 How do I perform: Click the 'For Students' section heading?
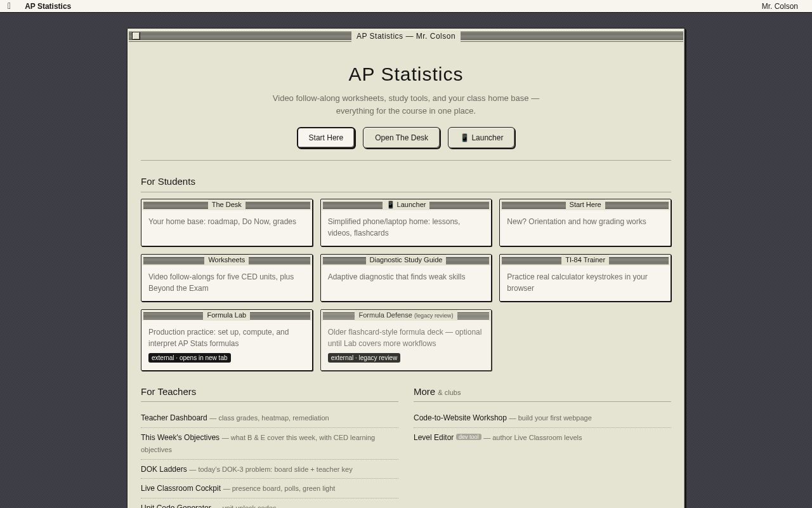tap(168, 182)
